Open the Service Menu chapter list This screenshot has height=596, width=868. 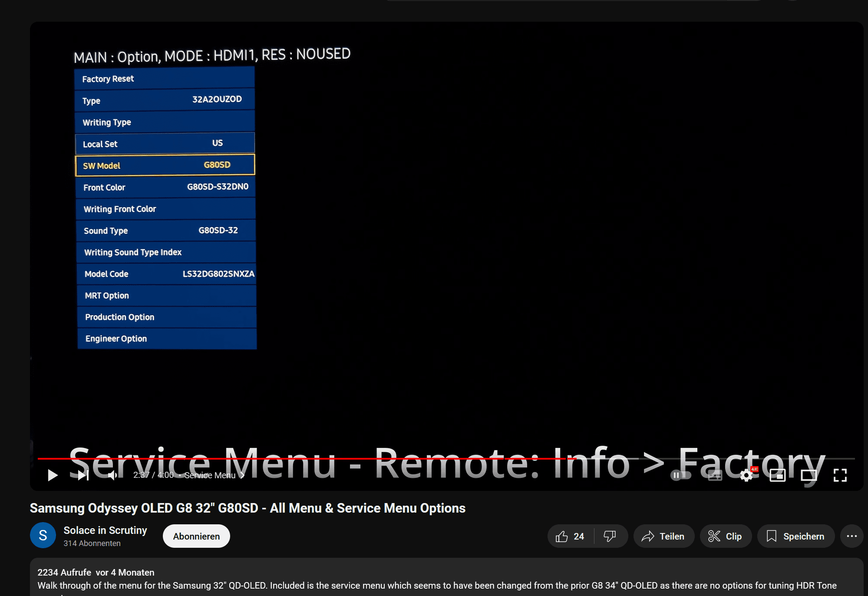point(214,475)
